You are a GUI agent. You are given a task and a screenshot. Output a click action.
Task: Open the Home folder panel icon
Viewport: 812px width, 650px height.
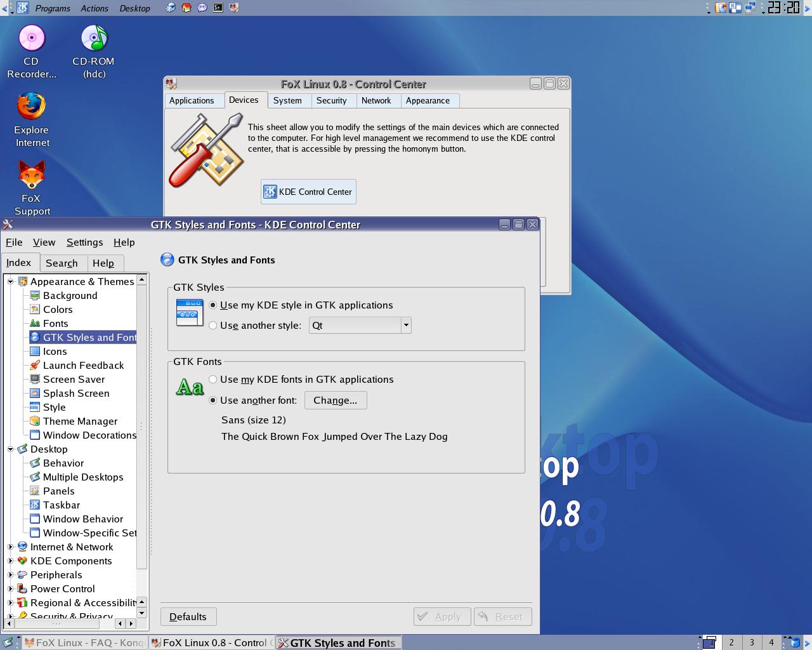coord(187,8)
